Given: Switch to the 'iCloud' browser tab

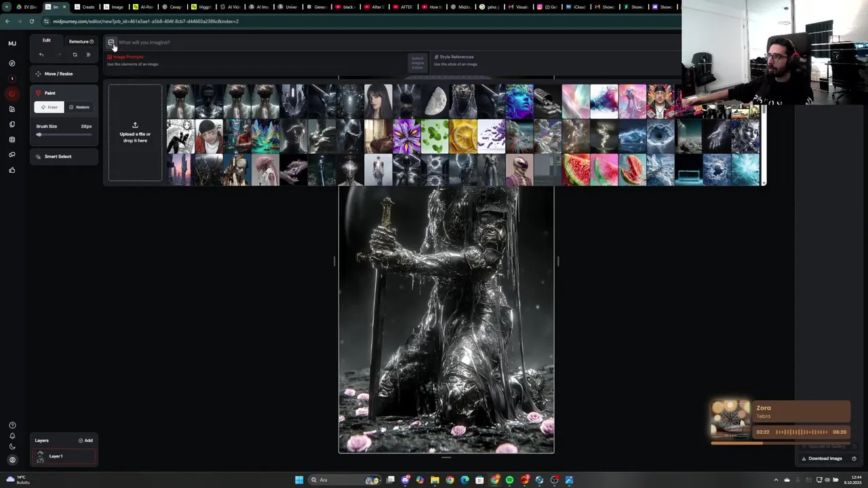Looking at the screenshot, I should [x=576, y=7].
